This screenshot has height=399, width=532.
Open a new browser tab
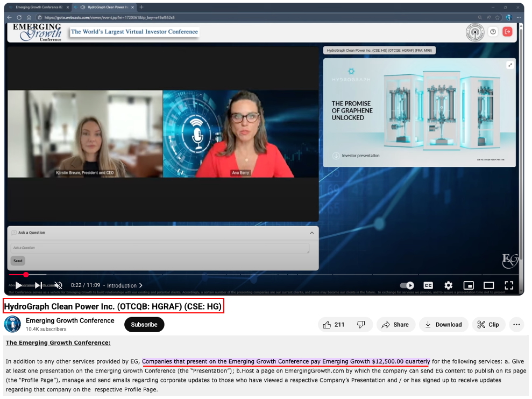[x=141, y=7]
